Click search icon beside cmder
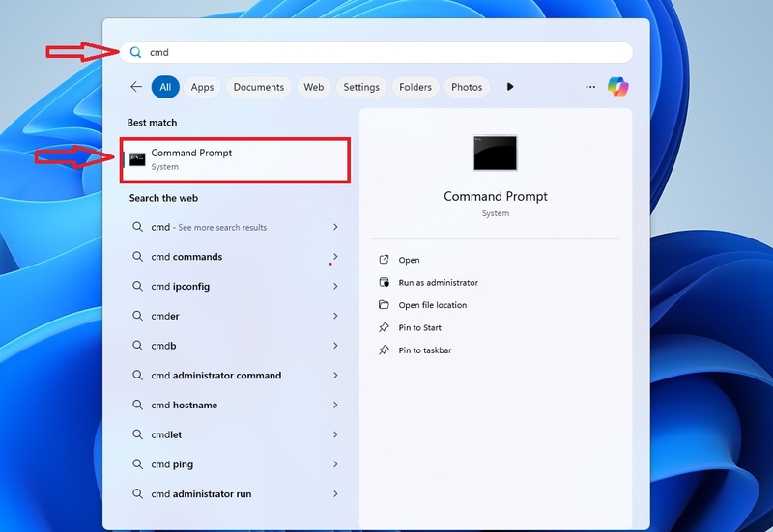The width and height of the screenshot is (773, 532). coord(137,316)
